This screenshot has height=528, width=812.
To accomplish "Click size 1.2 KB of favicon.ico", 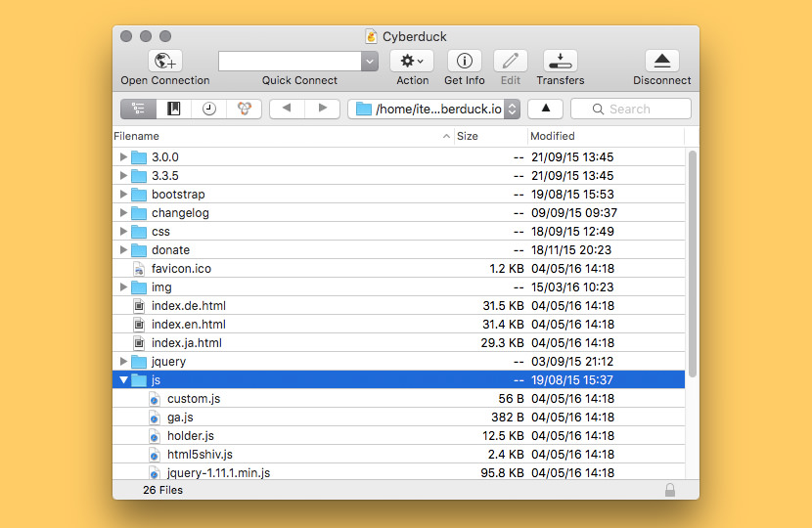I will click(507, 269).
